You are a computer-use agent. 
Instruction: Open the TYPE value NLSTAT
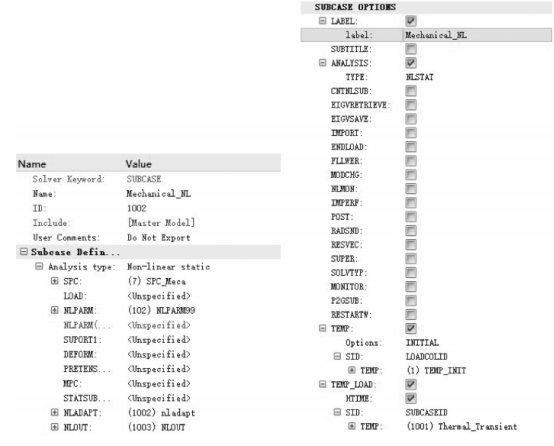tap(419, 77)
